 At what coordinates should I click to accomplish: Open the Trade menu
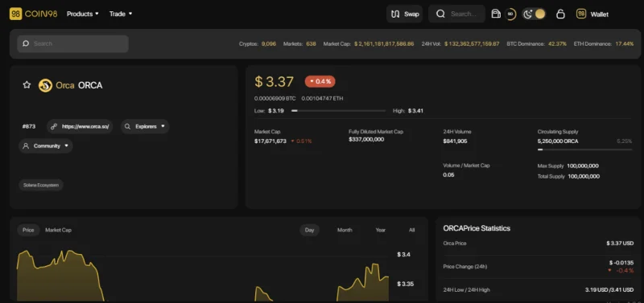[121, 14]
